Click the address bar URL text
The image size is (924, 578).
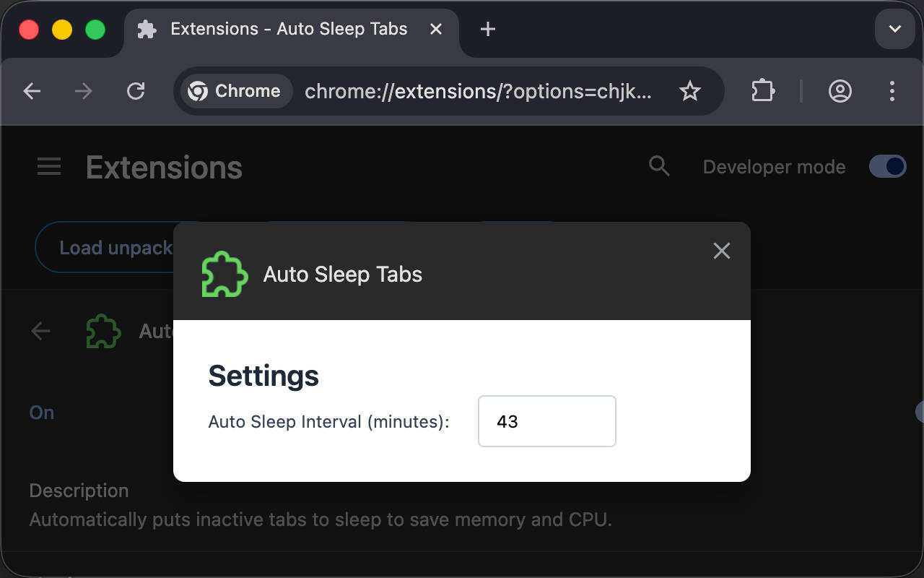[x=478, y=91]
